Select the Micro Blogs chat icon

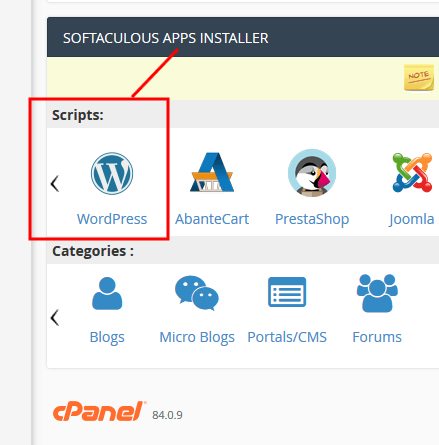point(197,293)
